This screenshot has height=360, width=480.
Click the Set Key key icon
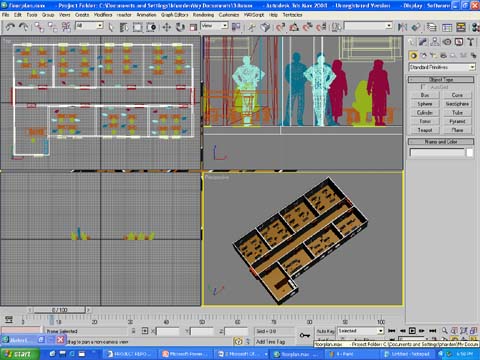pyautogui.click(x=304, y=335)
